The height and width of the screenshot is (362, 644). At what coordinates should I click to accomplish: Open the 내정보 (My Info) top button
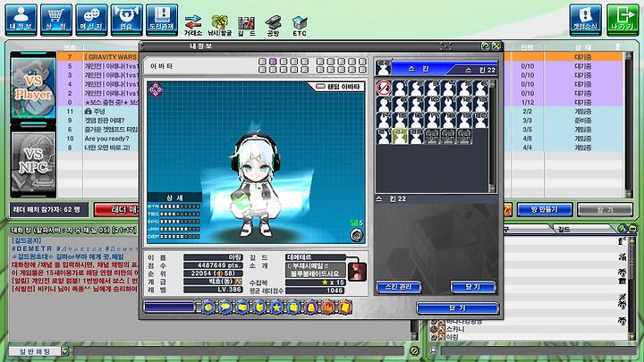[21, 20]
